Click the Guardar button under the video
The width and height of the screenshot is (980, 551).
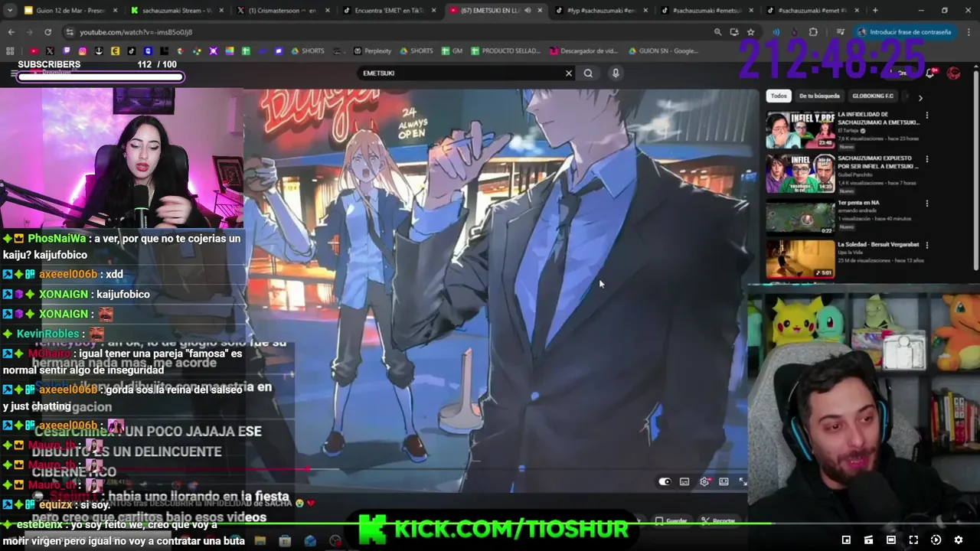tap(671, 521)
